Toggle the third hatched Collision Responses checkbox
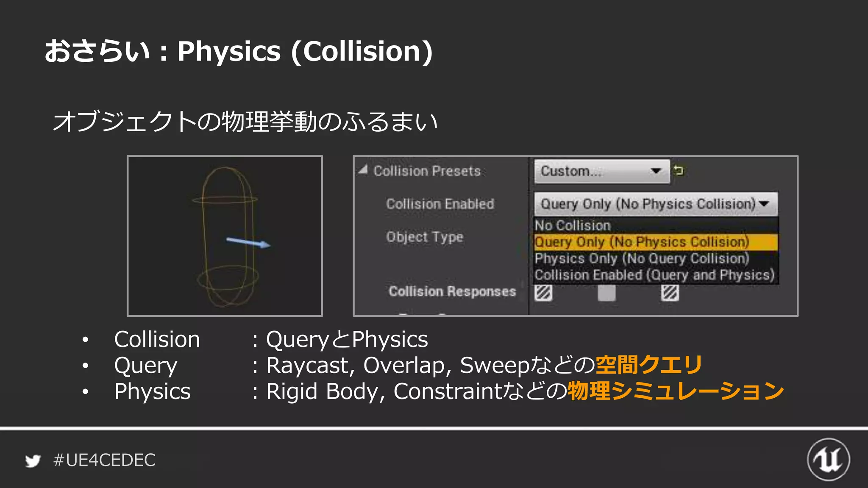 (670, 293)
